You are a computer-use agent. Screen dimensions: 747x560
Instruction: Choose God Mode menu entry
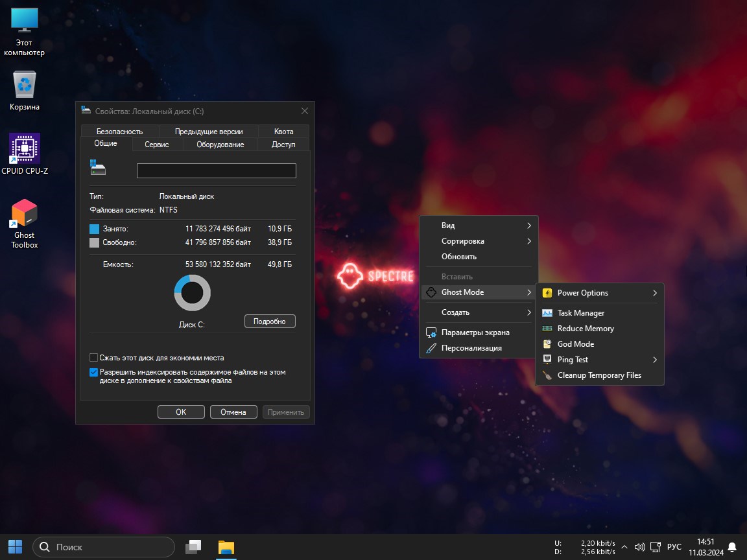(x=600, y=344)
